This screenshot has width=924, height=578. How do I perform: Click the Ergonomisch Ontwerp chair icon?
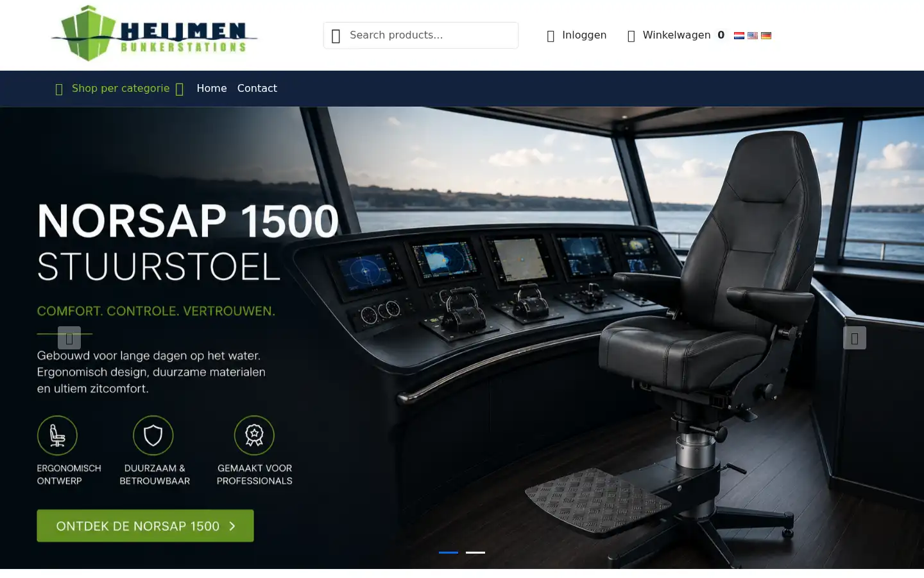tap(57, 435)
